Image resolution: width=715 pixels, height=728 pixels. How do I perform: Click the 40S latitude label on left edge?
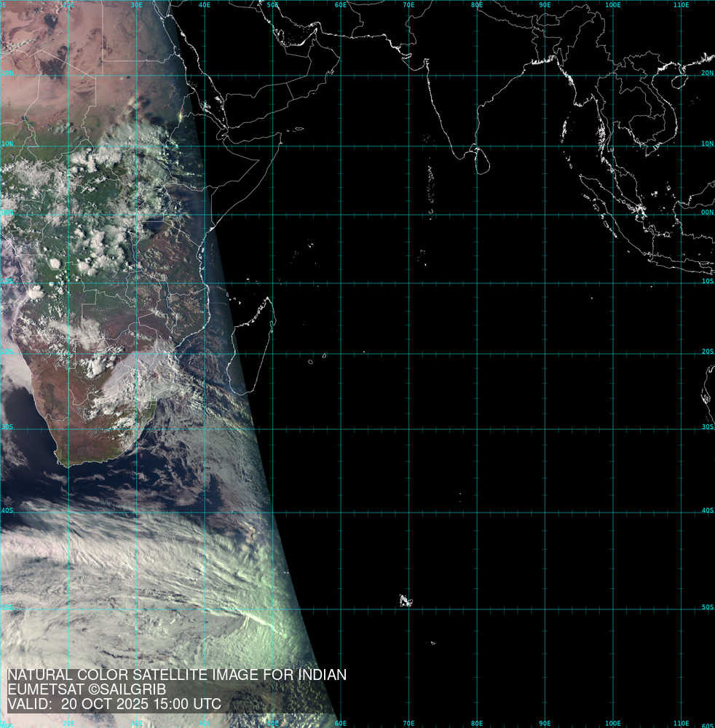click(7, 510)
